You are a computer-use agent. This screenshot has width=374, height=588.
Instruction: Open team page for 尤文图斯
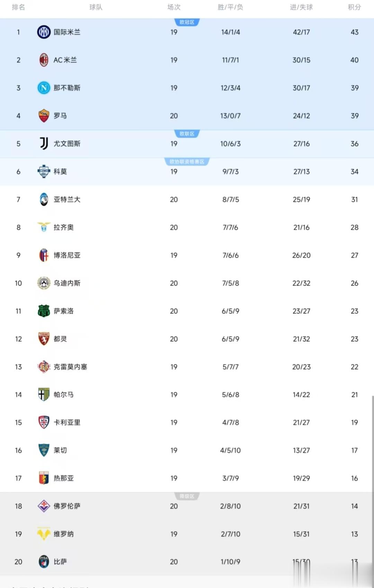67,144
